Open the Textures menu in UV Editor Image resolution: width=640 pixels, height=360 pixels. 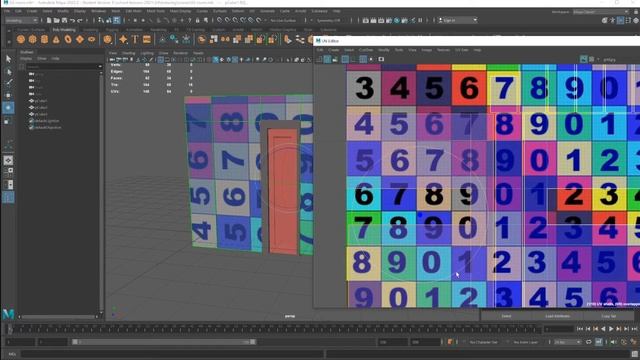pos(443,50)
